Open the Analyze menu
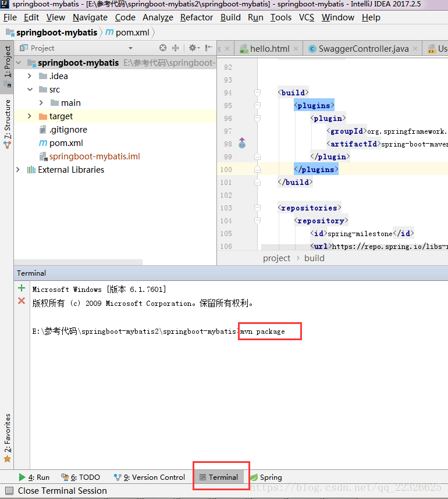The height and width of the screenshot is (499, 448). [x=158, y=17]
